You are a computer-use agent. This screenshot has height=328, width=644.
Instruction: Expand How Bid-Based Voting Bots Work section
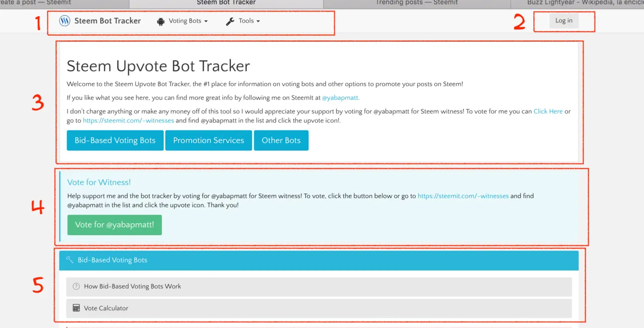(x=319, y=287)
